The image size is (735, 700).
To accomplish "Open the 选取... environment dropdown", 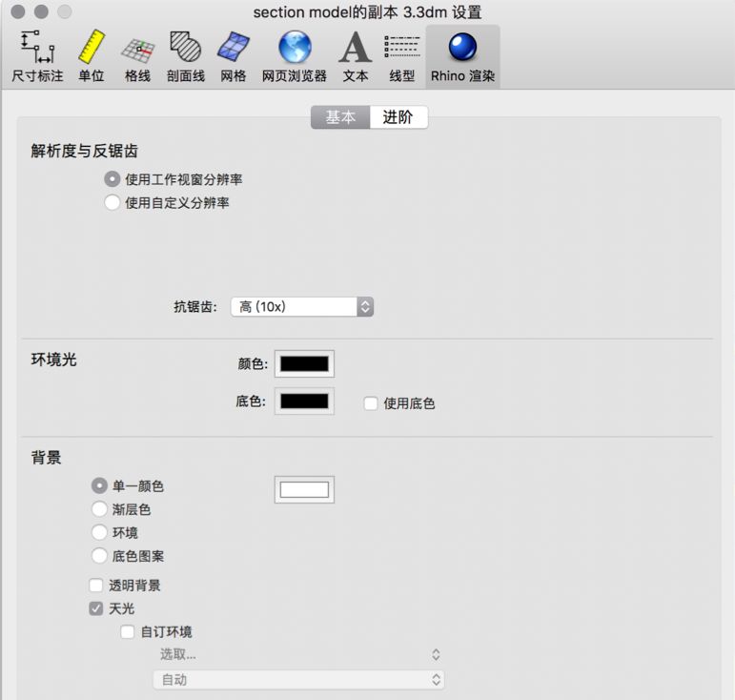I will 299,654.
